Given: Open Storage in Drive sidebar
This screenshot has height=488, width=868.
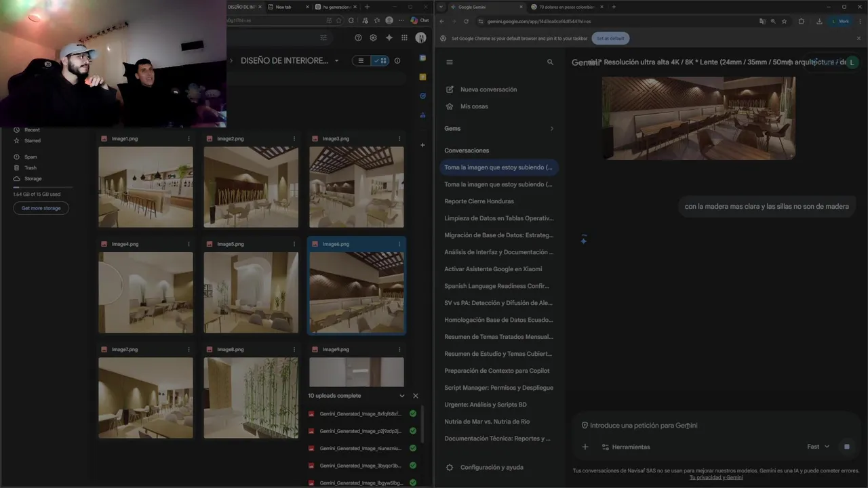Looking at the screenshot, I should pyautogui.click(x=33, y=178).
